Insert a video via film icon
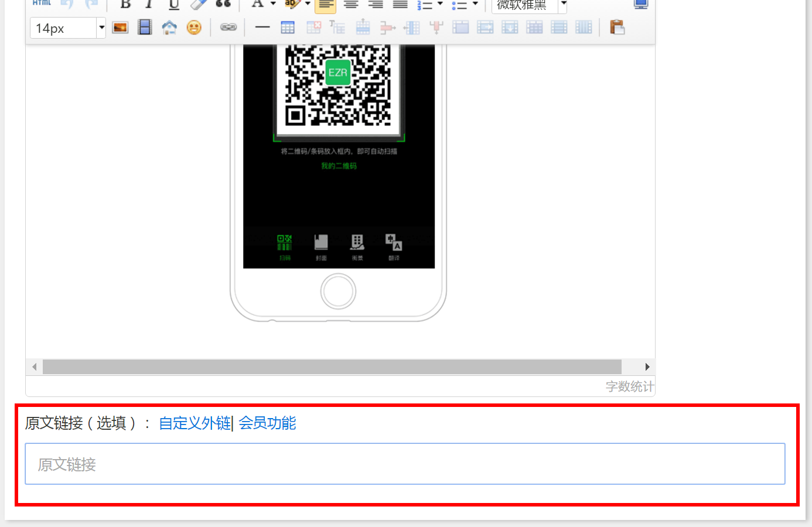This screenshot has height=527, width=812. pyautogui.click(x=145, y=28)
